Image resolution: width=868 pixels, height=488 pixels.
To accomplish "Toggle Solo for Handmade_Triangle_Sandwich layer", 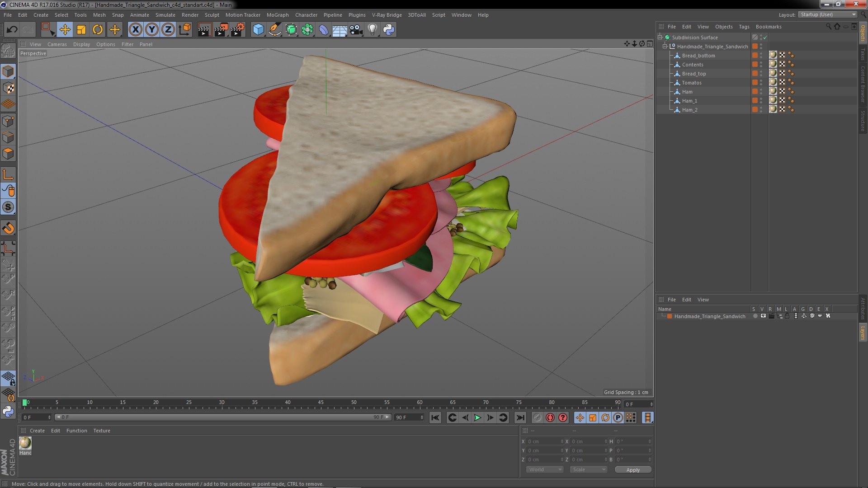I will (x=755, y=316).
